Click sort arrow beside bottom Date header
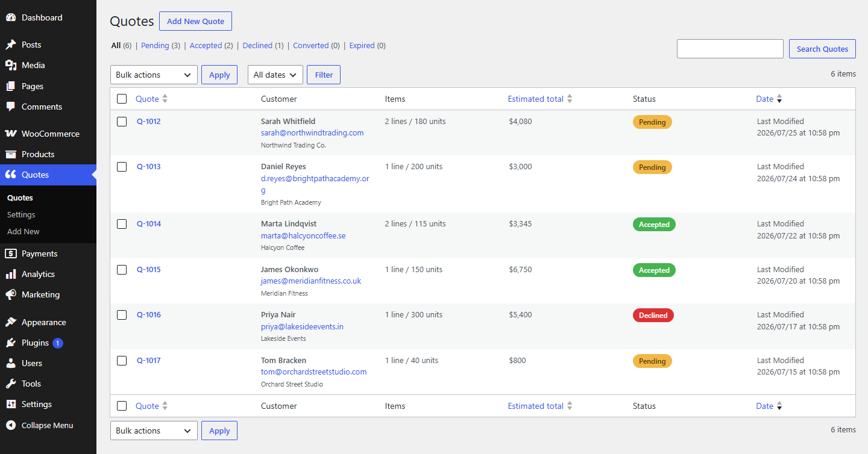 tap(779, 406)
